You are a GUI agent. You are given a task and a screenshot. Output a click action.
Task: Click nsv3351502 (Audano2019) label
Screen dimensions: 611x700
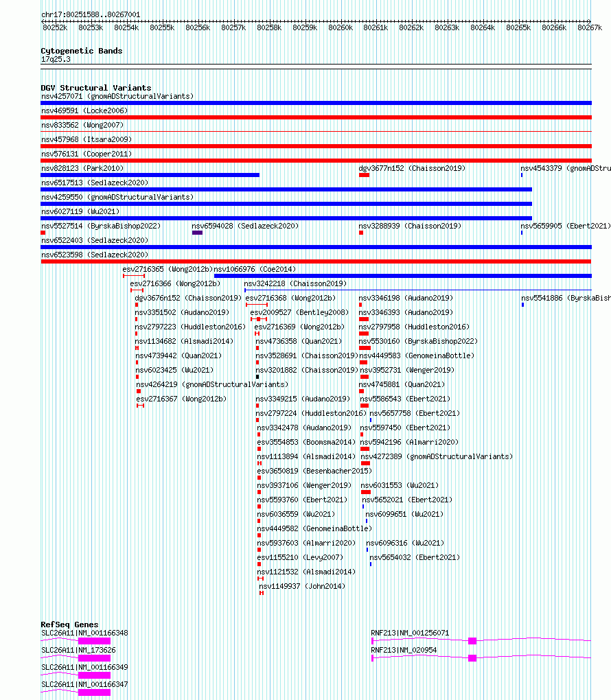182,312
